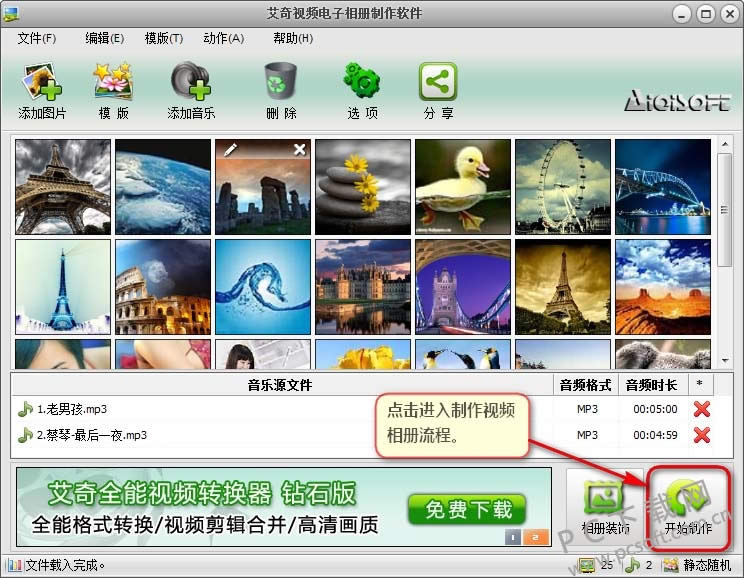Open the 帮助(H) menu
The image size is (744, 578).
[x=292, y=38]
